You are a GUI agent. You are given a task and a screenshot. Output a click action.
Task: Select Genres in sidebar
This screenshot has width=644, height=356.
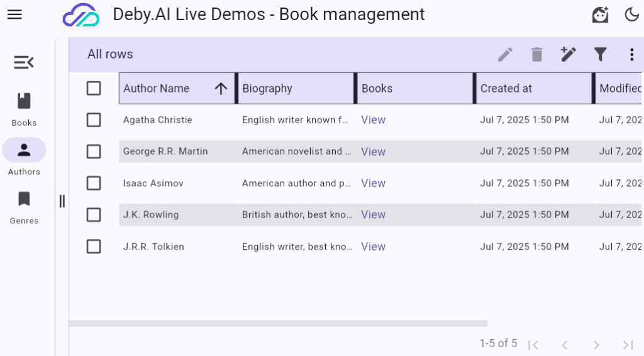point(24,208)
